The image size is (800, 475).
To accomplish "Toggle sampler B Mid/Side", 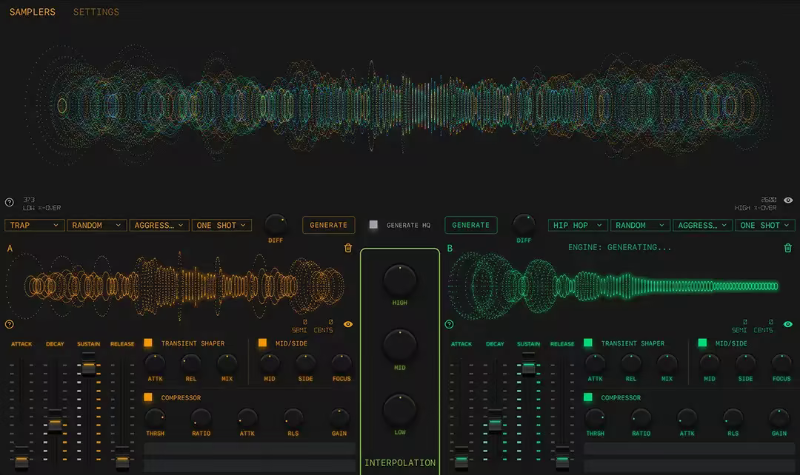I will 702,343.
